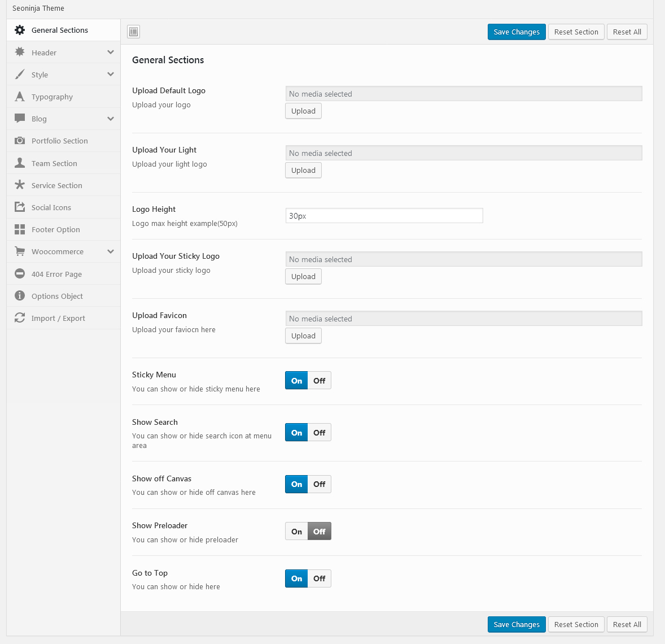Open the Typography settings tab
Image resolution: width=665 pixels, height=644 pixels.
pos(64,97)
